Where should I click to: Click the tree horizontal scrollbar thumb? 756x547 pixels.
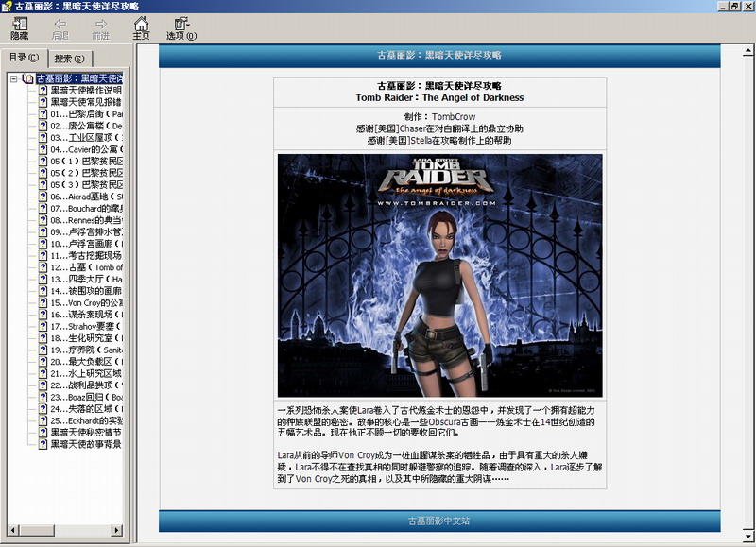(x=37, y=530)
